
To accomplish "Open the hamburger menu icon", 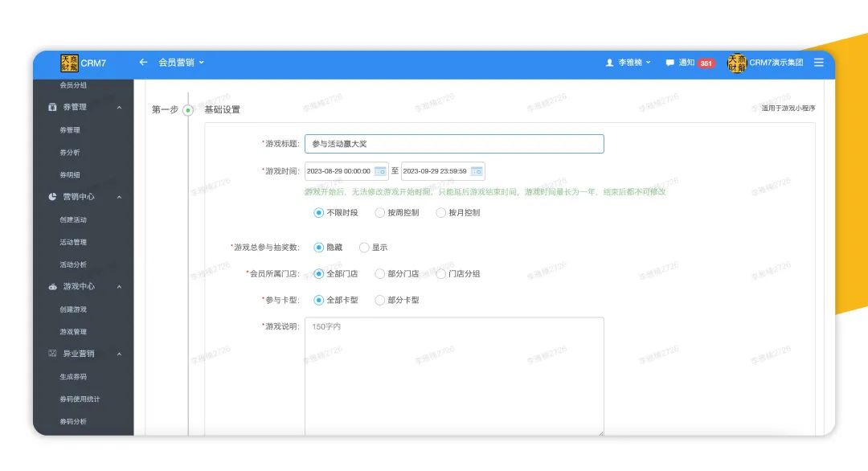I will (819, 63).
